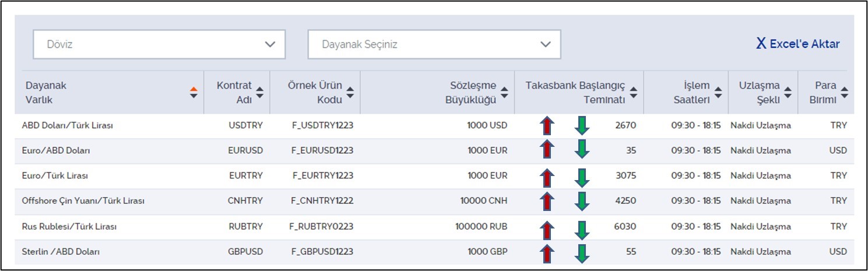Click red up arrow in GBPUSD row
The image size is (868, 271).
547,254
